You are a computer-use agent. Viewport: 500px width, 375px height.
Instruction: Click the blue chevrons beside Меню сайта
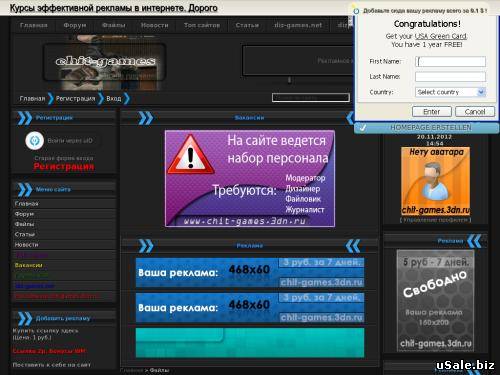(25, 189)
